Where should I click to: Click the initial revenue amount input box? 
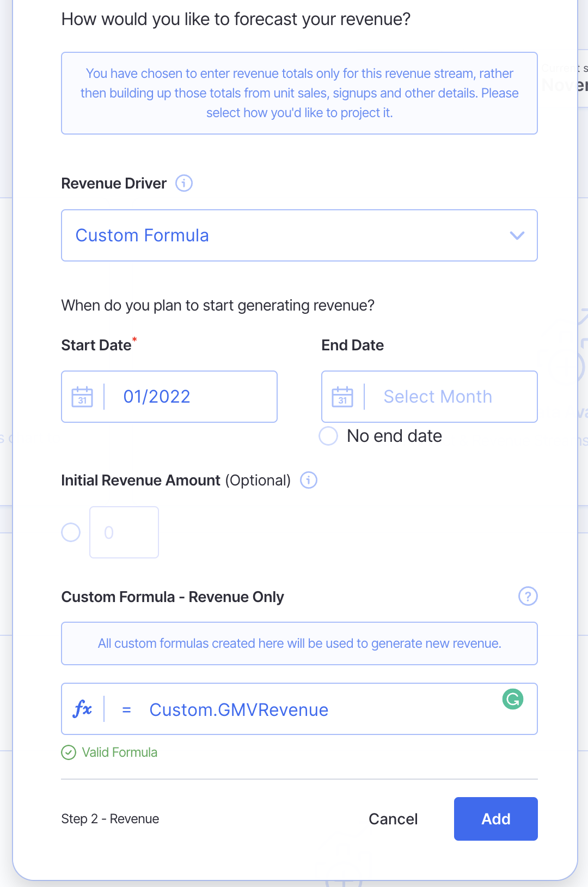click(x=124, y=532)
